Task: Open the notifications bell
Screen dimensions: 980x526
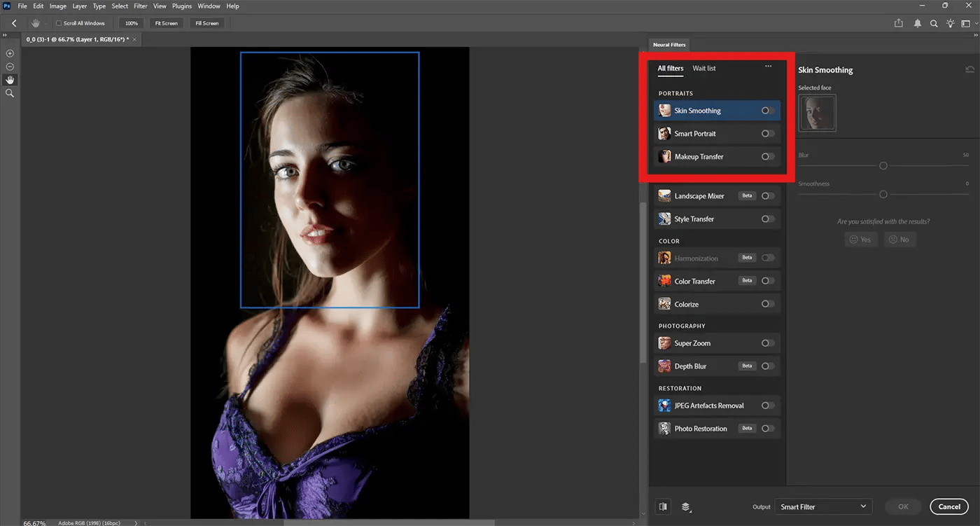Action: click(x=918, y=23)
